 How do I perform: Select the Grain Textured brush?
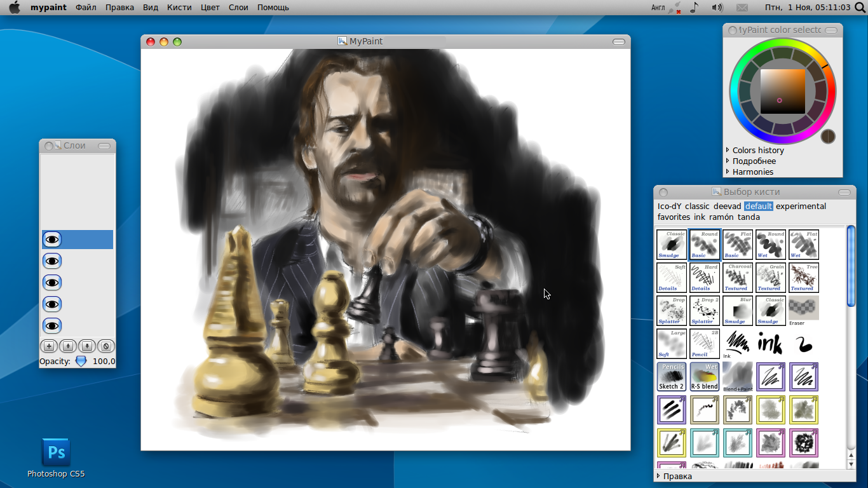(771, 278)
